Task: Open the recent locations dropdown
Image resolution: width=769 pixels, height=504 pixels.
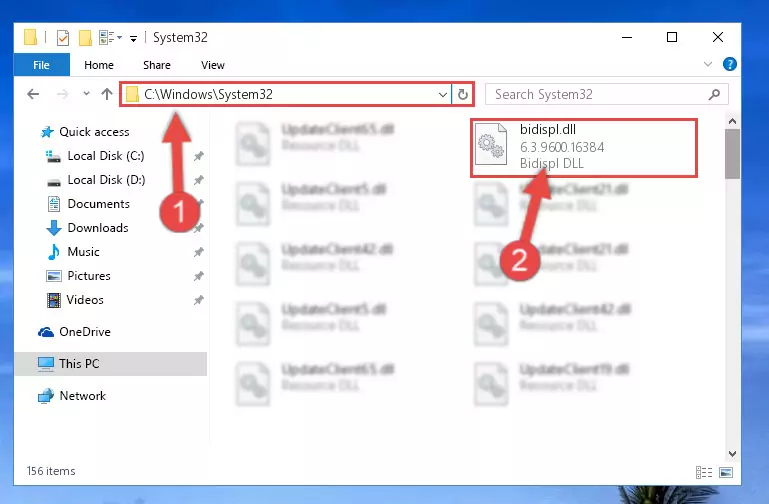Action: point(86,93)
